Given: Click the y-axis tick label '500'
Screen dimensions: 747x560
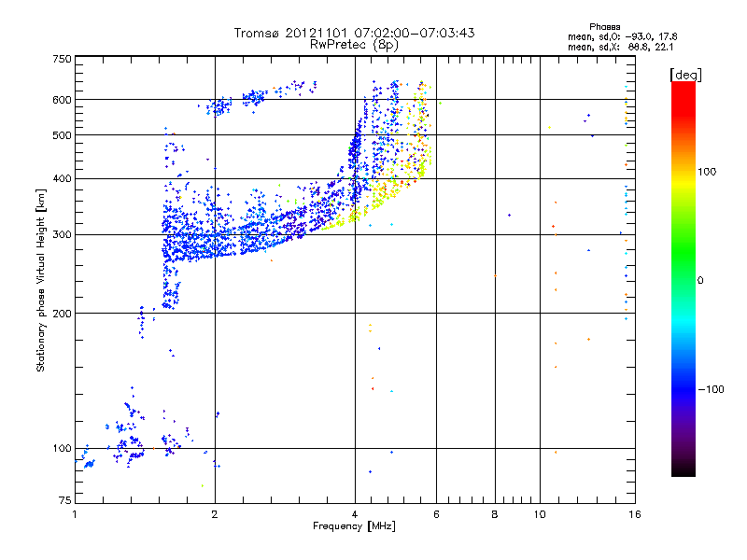Looking at the screenshot, I should pos(62,135).
